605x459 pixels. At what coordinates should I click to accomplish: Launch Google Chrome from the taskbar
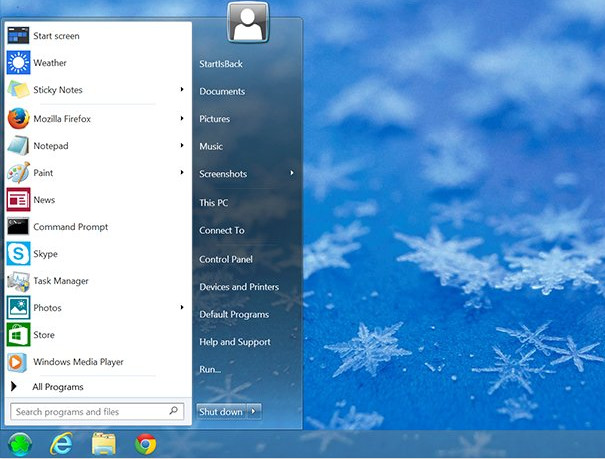pyautogui.click(x=145, y=444)
